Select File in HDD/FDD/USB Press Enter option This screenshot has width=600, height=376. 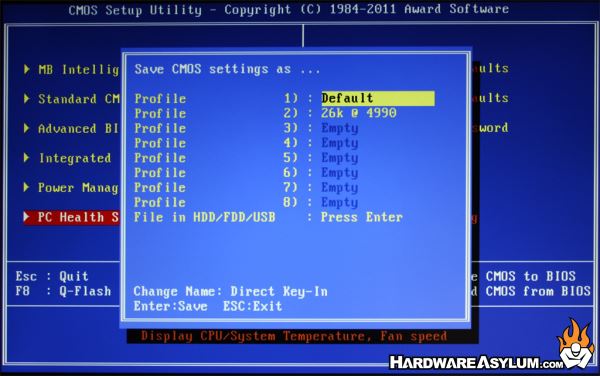268,218
